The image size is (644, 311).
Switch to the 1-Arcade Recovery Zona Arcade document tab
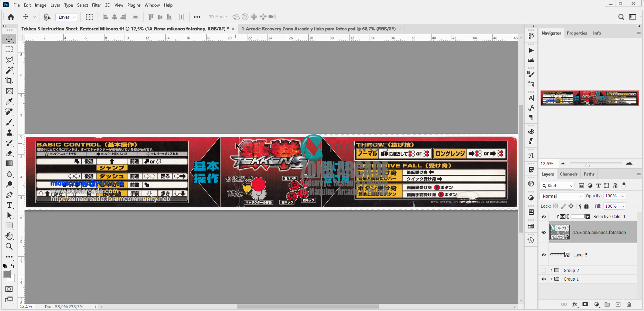point(318,29)
